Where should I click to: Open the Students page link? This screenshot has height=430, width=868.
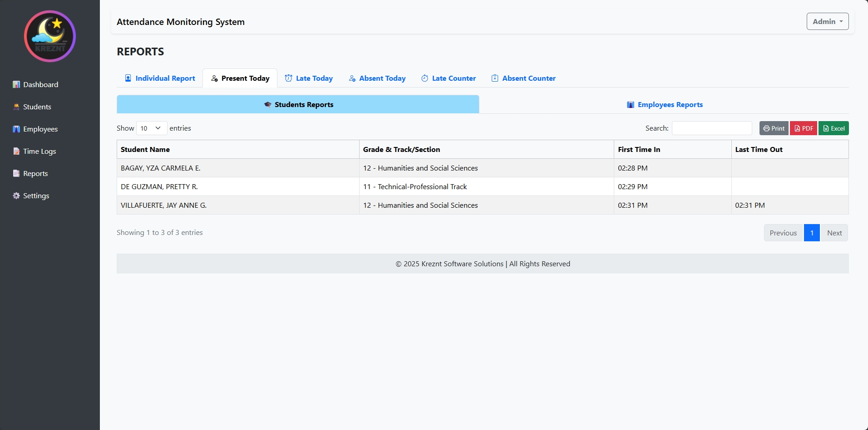pos(37,107)
